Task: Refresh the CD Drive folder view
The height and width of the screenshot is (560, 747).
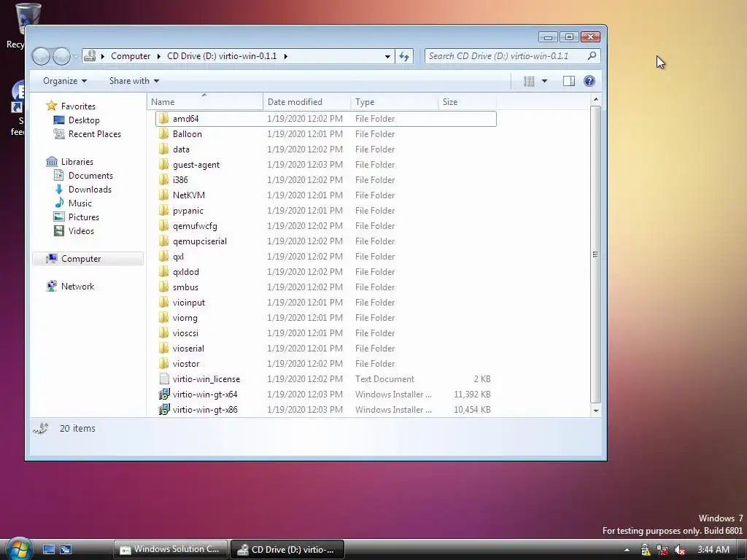Action: [x=404, y=56]
